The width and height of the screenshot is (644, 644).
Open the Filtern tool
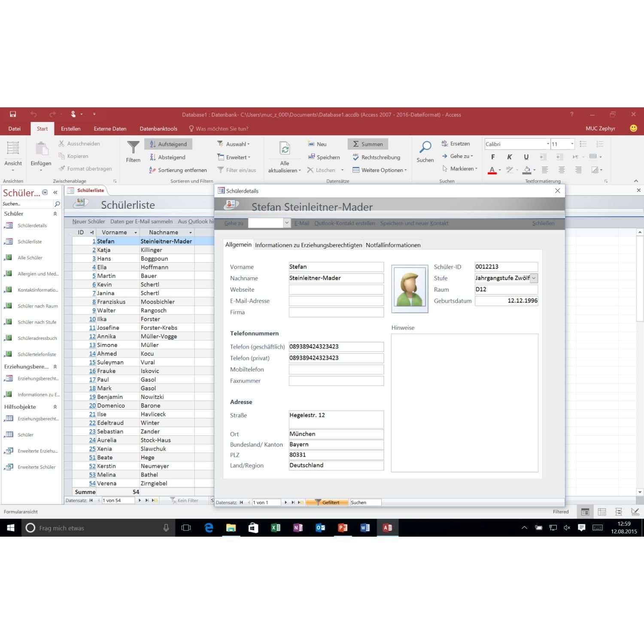coord(133,152)
